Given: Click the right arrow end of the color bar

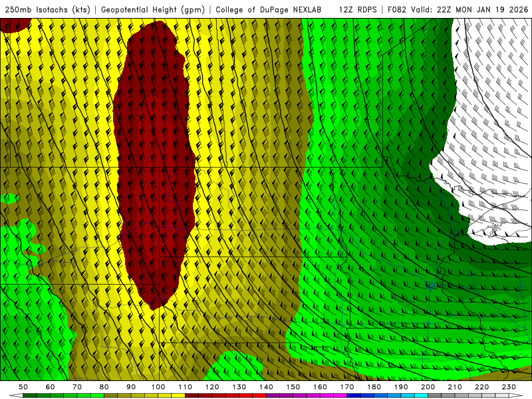Looking at the screenshot, I should click(x=516, y=396).
